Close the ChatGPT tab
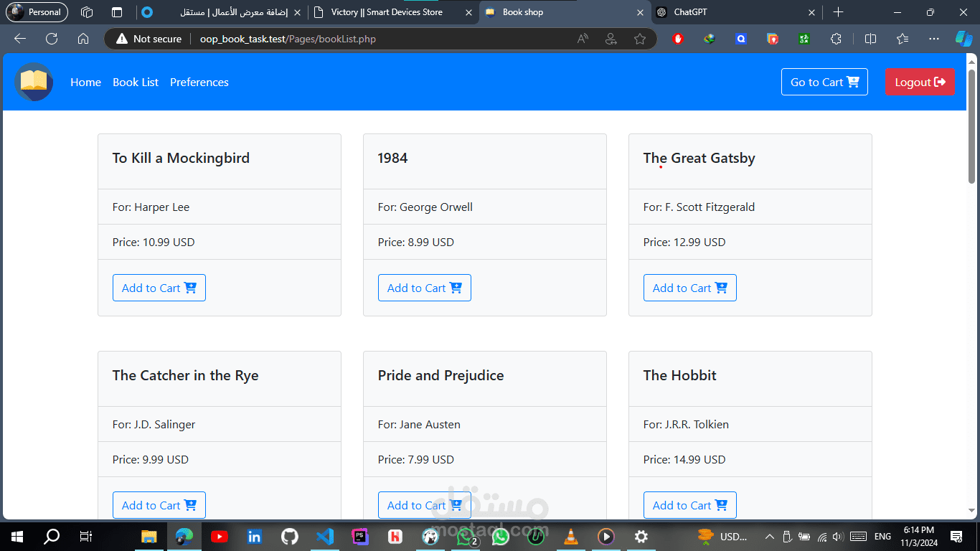980x551 pixels. 811,12
